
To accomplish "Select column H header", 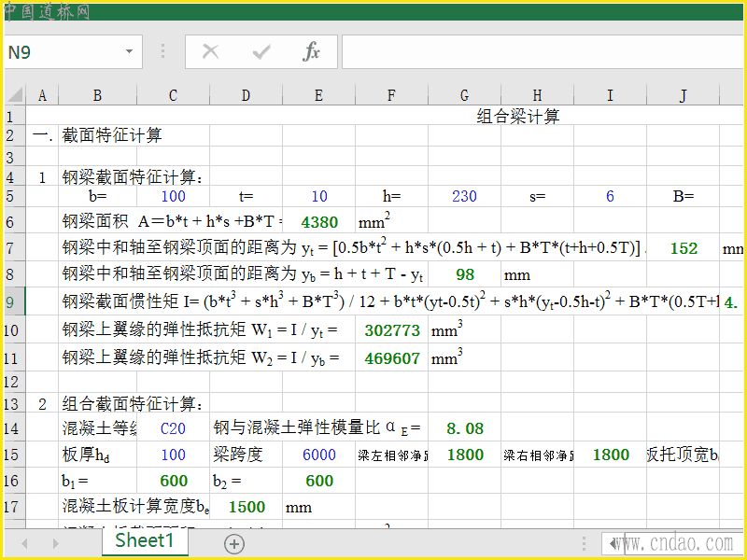I will click(x=538, y=95).
